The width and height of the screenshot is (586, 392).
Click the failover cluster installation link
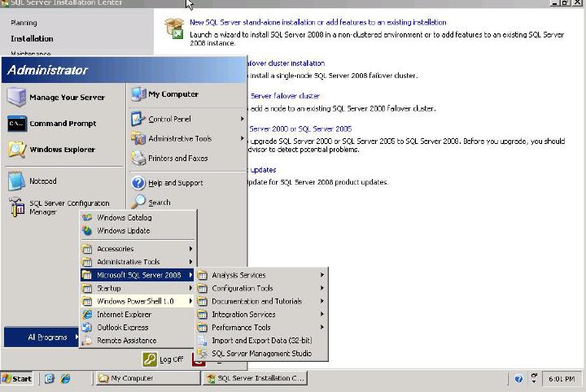[286, 63]
